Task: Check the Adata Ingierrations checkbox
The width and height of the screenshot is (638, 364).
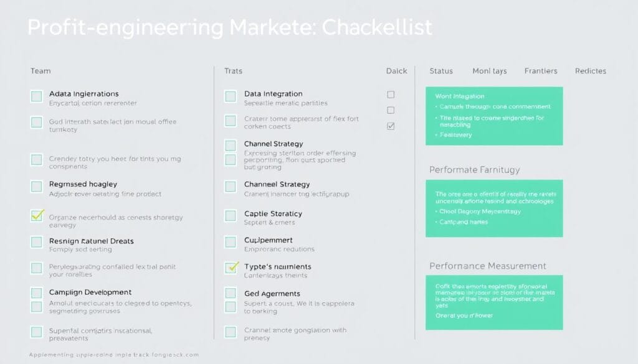Action: 37,96
